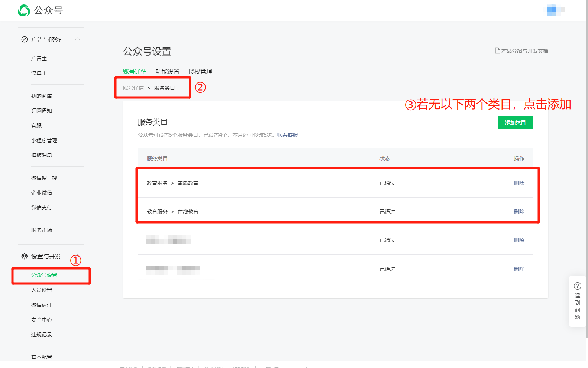Open 违规记录 in the sidebar

pyautogui.click(x=42, y=335)
